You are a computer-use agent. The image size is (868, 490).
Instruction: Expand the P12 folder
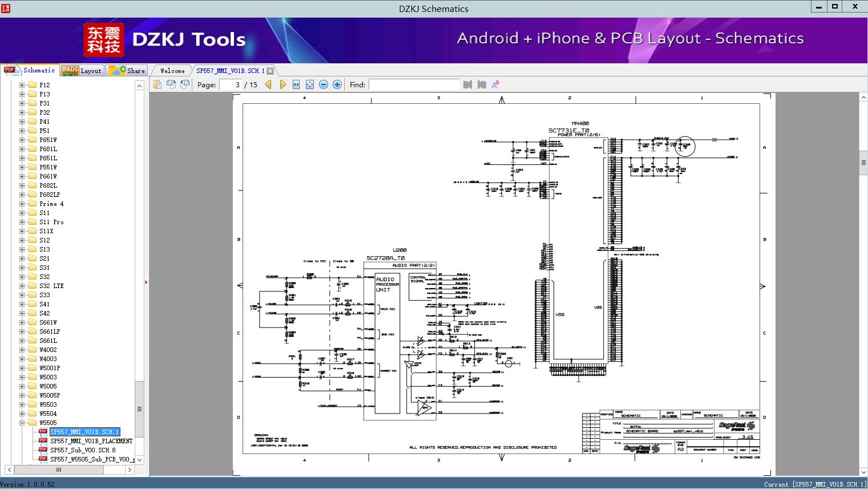click(22, 85)
